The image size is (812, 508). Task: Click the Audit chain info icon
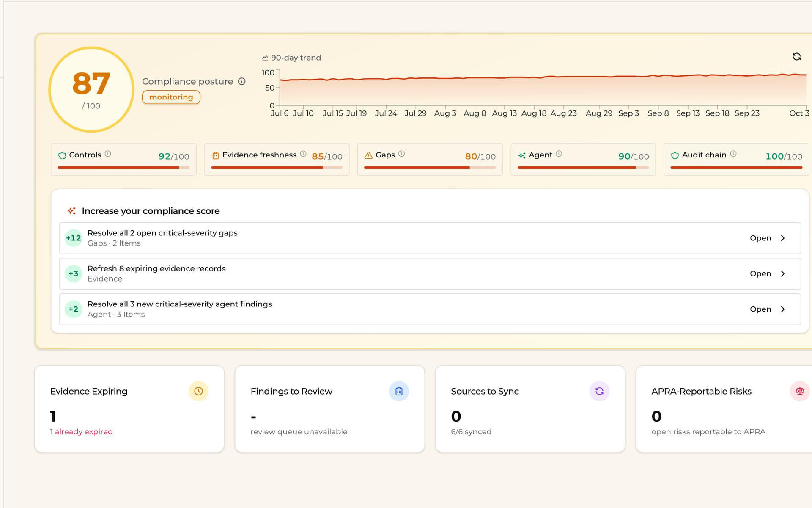point(733,154)
